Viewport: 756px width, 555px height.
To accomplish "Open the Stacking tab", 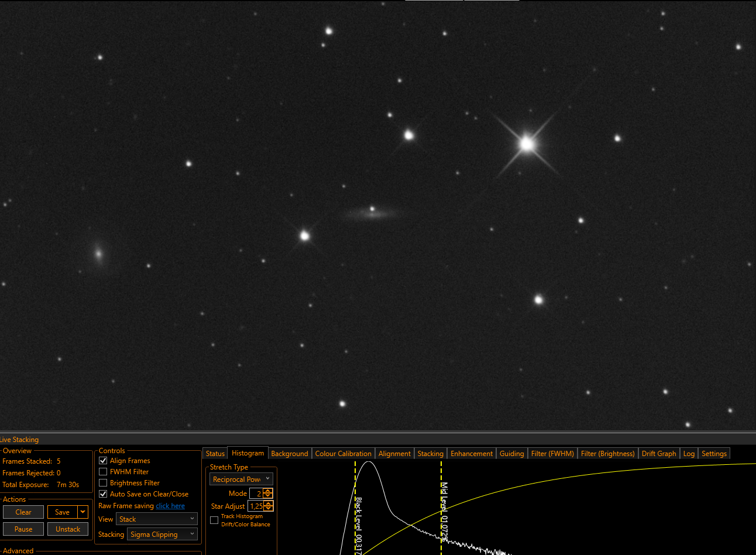I will coord(431,454).
